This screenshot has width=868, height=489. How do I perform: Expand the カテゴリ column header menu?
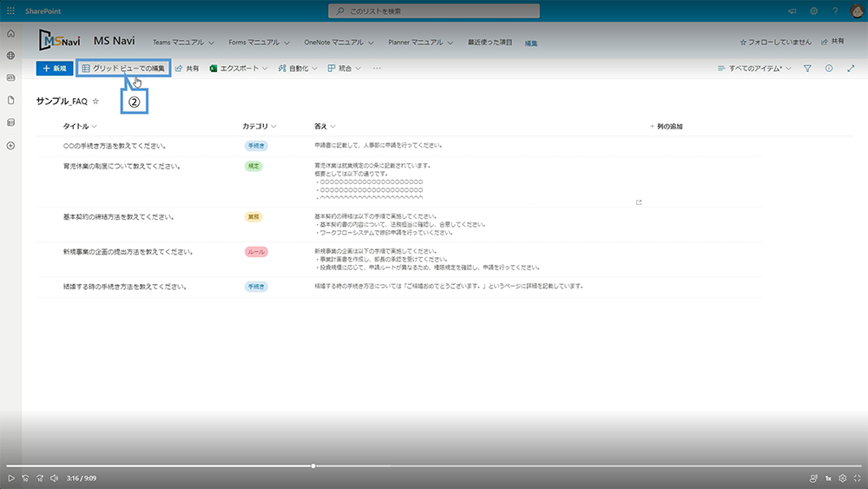(x=260, y=127)
